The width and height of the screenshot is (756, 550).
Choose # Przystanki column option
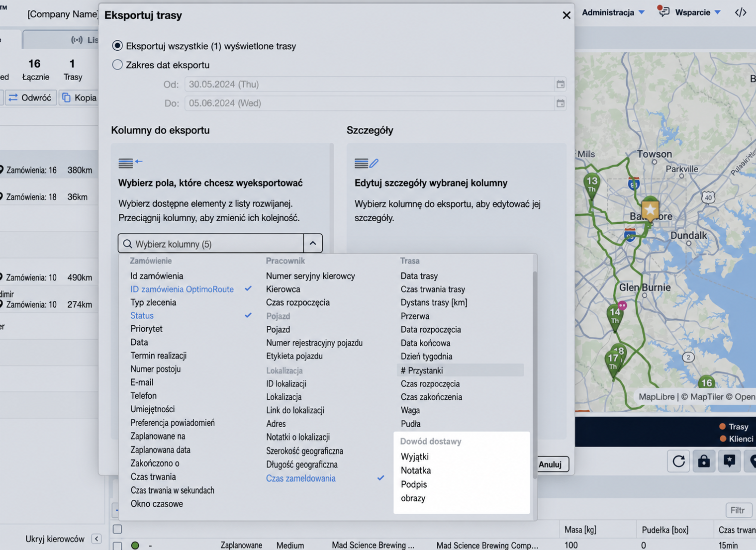[460, 370]
